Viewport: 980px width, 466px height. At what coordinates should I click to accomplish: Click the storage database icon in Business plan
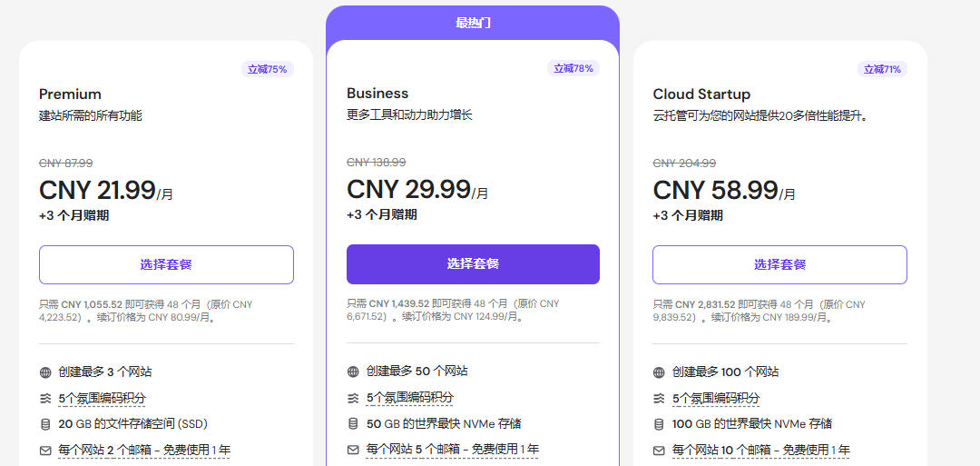(x=353, y=424)
